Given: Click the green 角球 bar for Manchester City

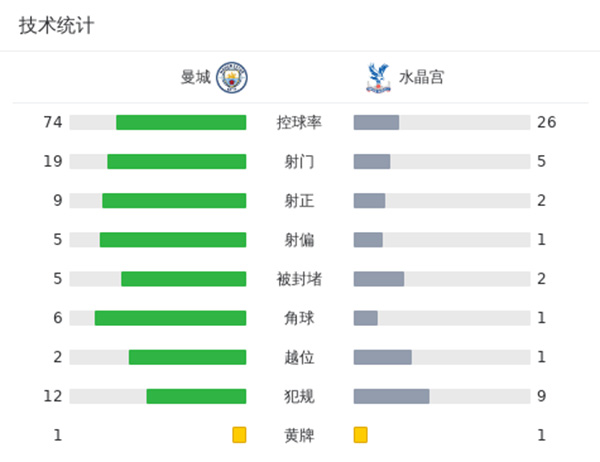Looking at the screenshot, I should tap(170, 318).
